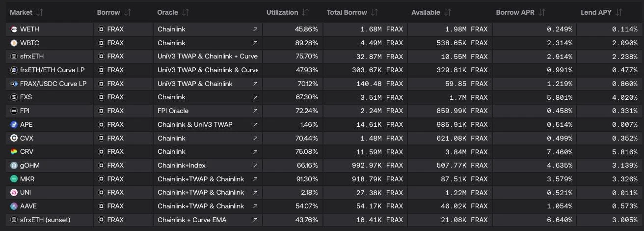Image resolution: width=644 pixels, height=231 pixels.
Task: Sort by Lend APY column
Action: 619,12
